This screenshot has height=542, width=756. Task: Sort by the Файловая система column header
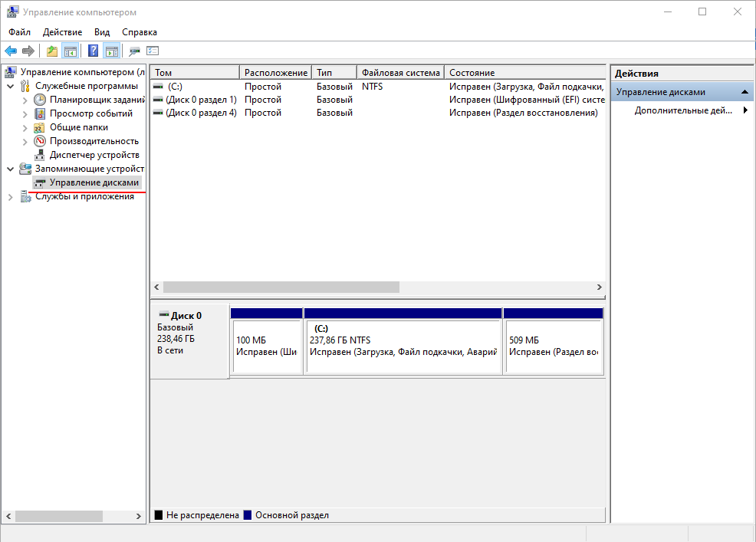(x=401, y=72)
